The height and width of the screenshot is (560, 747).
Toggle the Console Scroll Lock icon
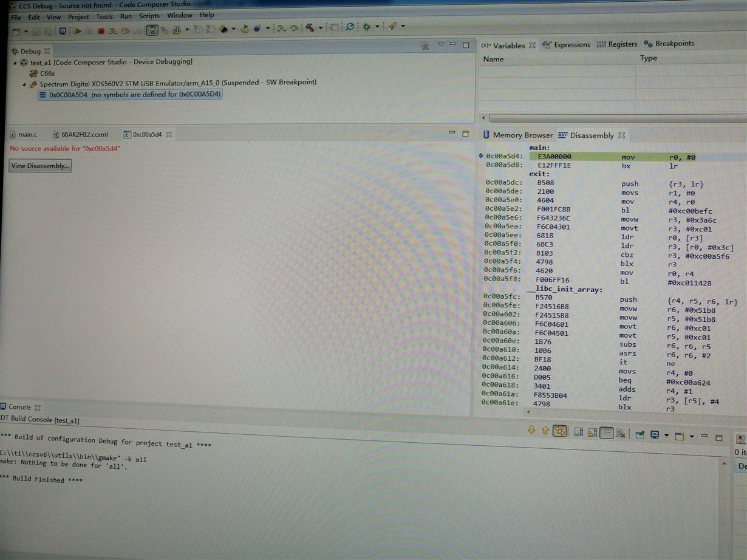592,432
